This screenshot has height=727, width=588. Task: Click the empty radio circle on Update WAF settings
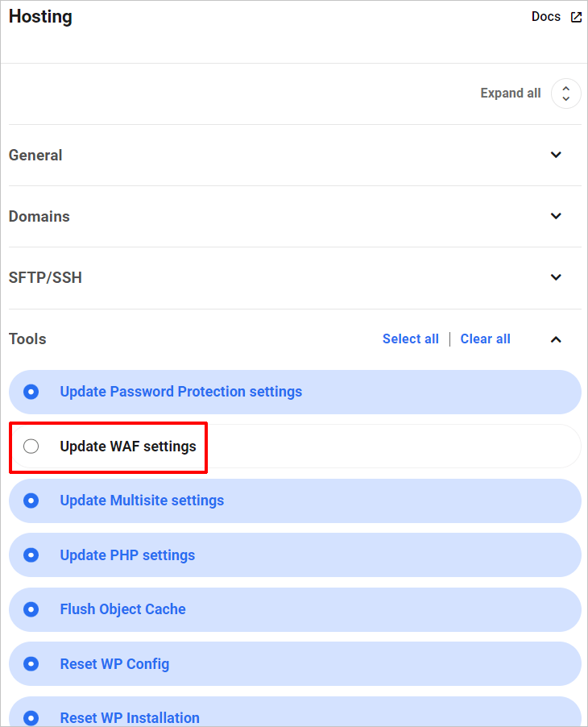pos(31,446)
